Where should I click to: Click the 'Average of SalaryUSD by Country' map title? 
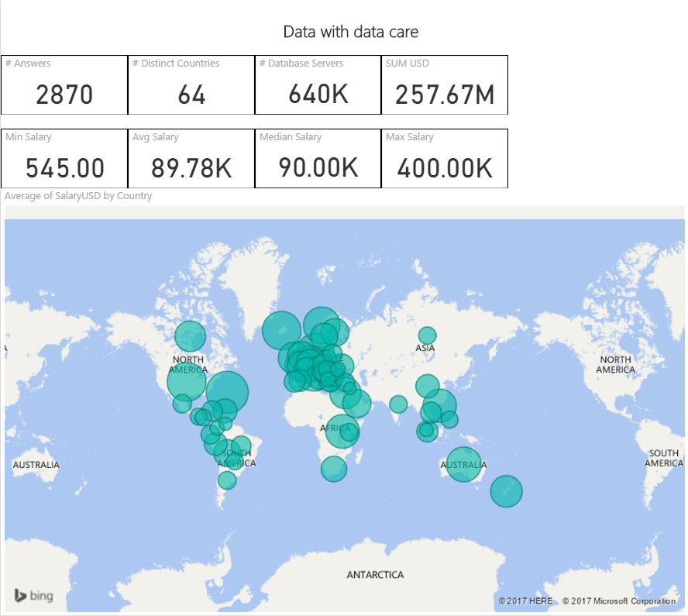click(78, 196)
